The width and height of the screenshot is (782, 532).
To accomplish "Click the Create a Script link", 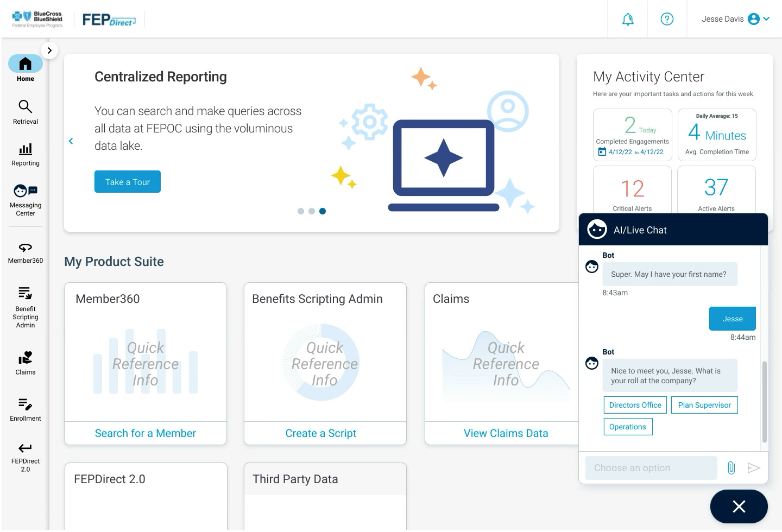I will (x=321, y=433).
